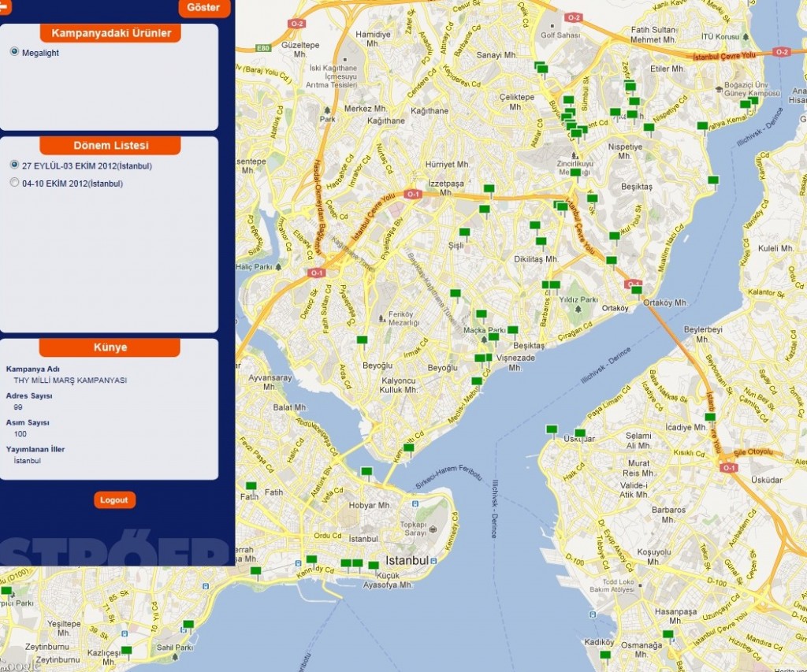The width and height of the screenshot is (807, 672).
Task: Open the green marker above Kadıköy label
Action: click(x=604, y=655)
